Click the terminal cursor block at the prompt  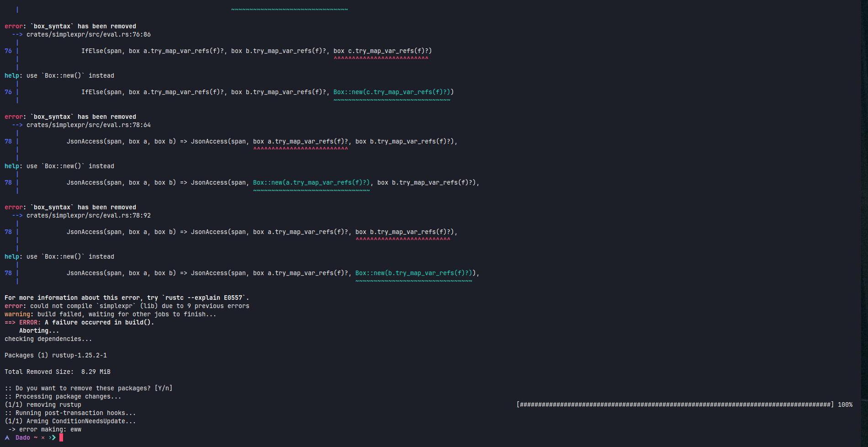tap(61, 437)
